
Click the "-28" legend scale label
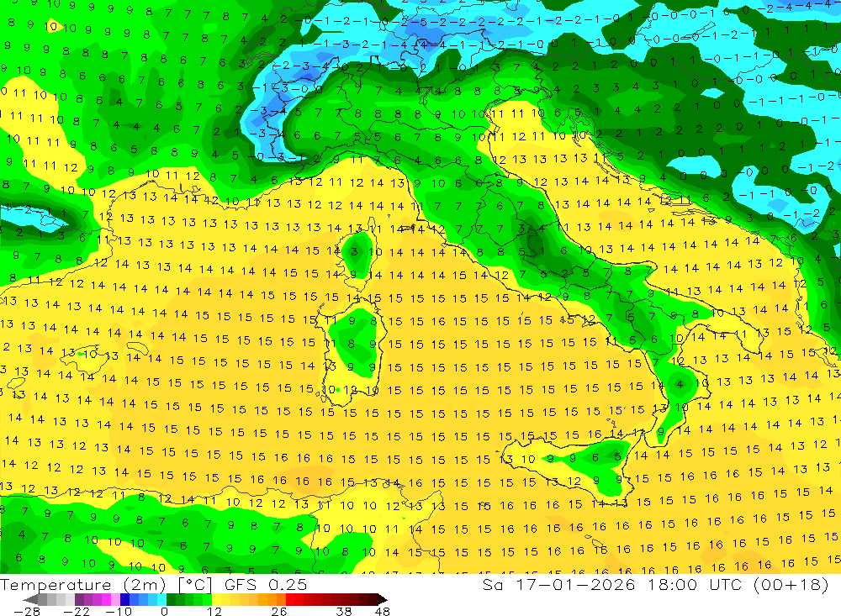coord(27,611)
